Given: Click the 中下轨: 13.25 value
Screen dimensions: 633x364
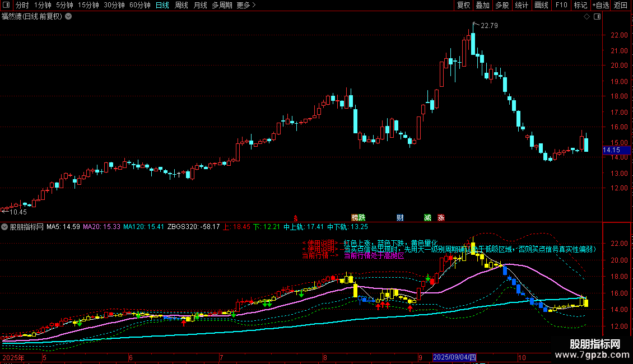Looking at the screenshot, I should 347,227.
